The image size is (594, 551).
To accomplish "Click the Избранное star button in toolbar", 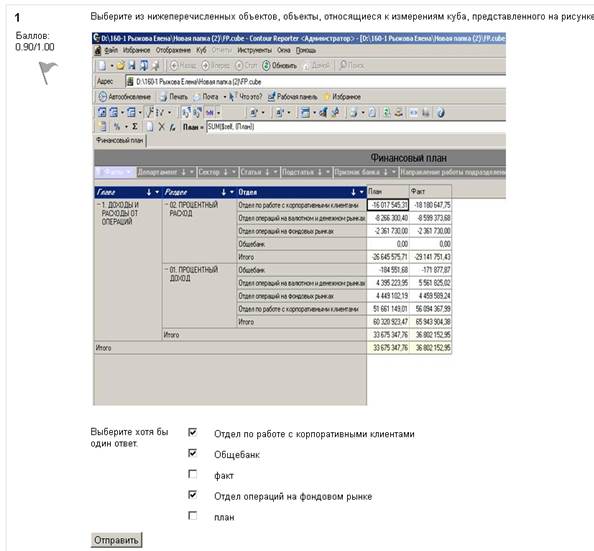I will coord(342,97).
